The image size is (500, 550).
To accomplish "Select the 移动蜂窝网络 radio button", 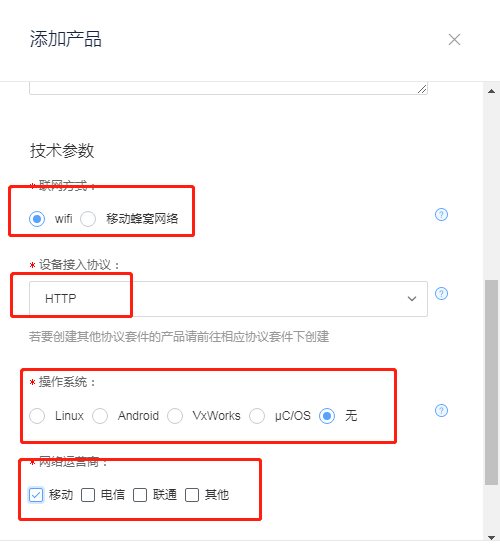I will [88, 219].
